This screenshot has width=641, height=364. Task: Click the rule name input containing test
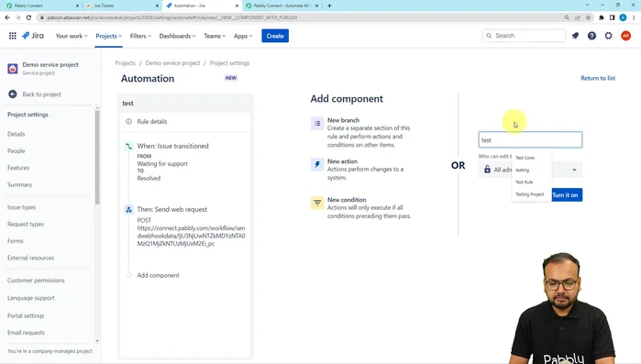tap(530, 139)
